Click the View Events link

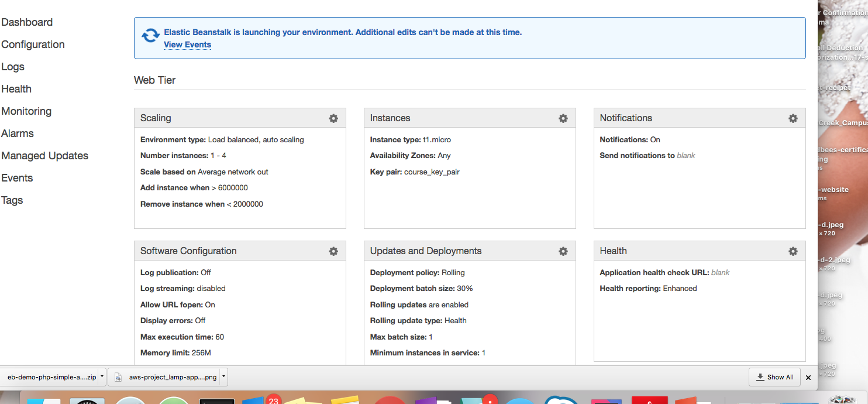pos(187,44)
